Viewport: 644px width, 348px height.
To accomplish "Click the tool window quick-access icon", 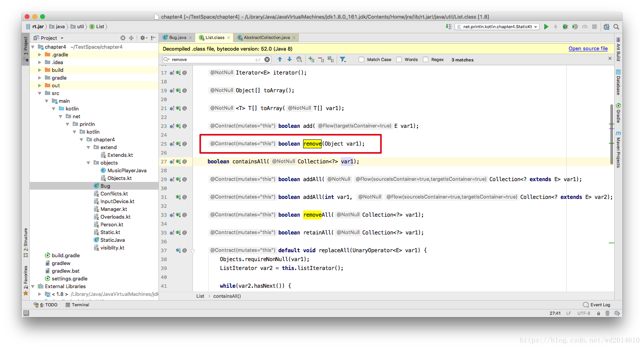I will coord(26,313).
